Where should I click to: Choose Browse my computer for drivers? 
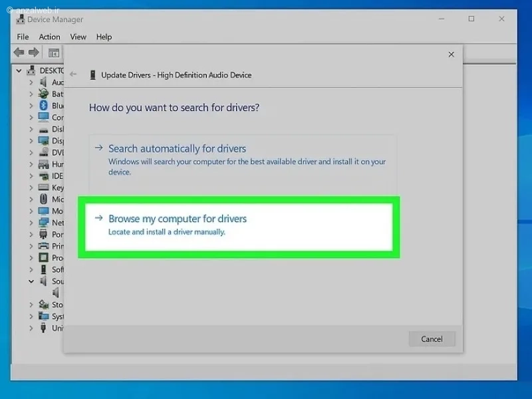(239, 227)
